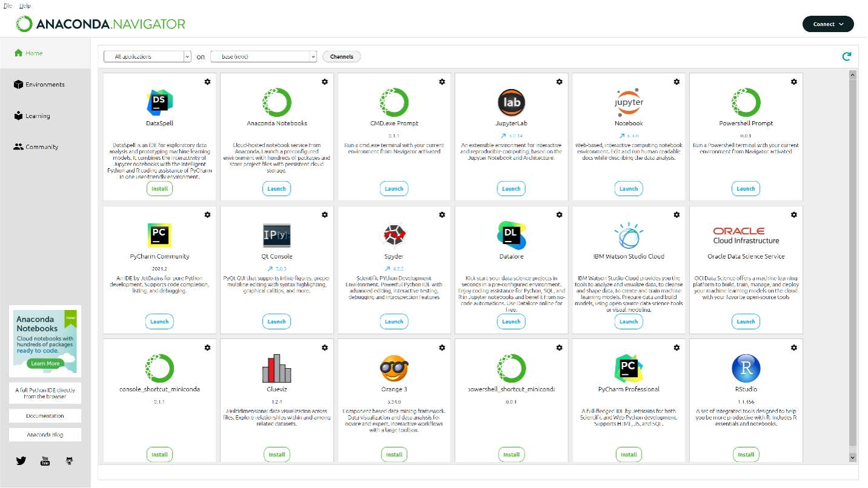Viewport: 868px width, 488px height.
Task: Open the File menu
Action: (8, 5)
